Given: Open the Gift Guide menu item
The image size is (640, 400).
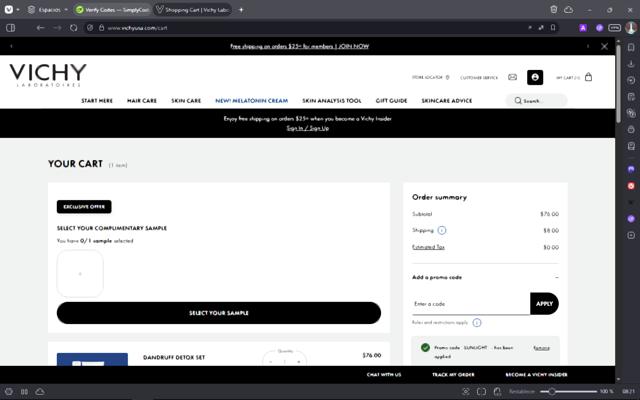Looking at the screenshot, I should 391,100.
